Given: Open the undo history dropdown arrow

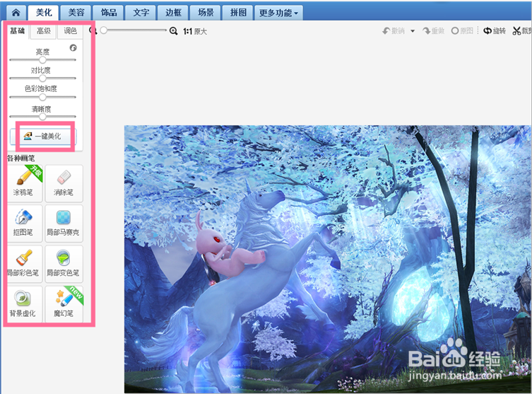Looking at the screenshot, I should [413, 31].
